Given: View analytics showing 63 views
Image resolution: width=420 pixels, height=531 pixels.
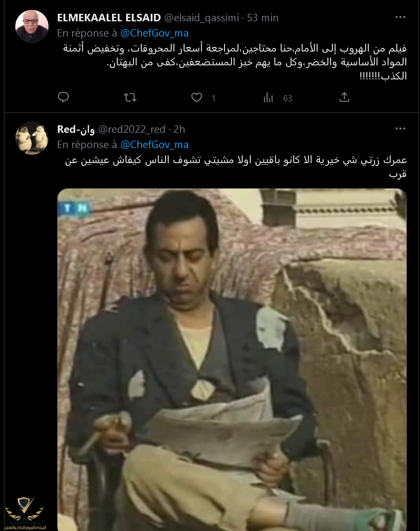Looking at the screenshot, I should [278, 98].
